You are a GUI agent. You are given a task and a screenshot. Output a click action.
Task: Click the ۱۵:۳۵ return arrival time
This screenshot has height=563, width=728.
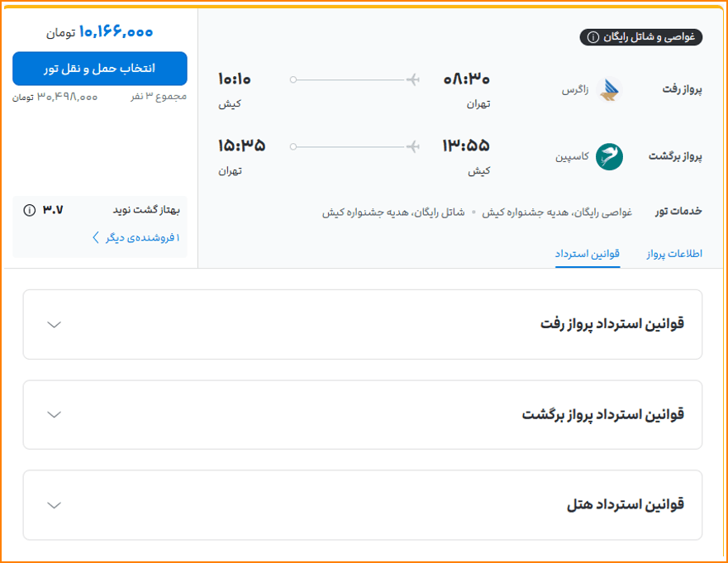point(242,146)
